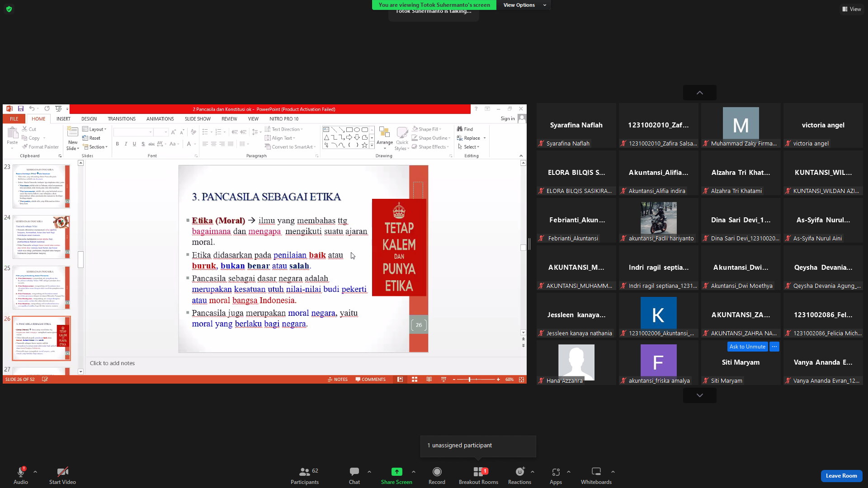Open the ANIMATIONS ribbon tab

pos(160,119)
